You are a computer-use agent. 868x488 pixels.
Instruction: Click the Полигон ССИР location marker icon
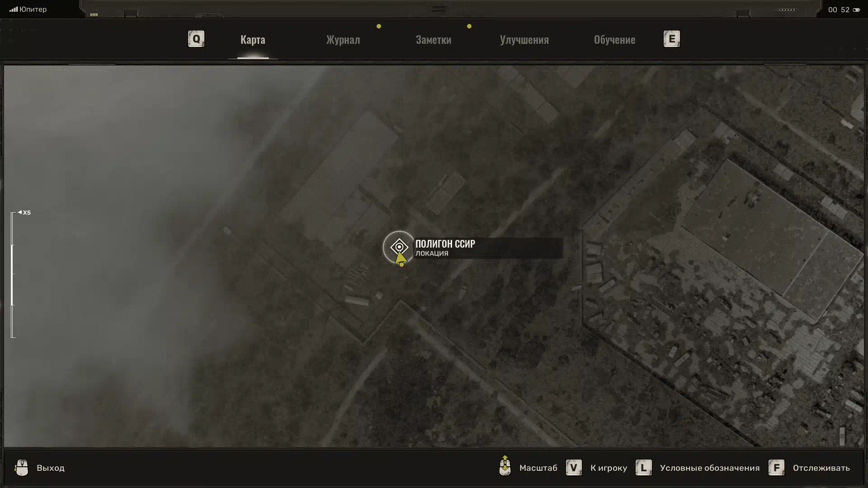click(399, 247)
